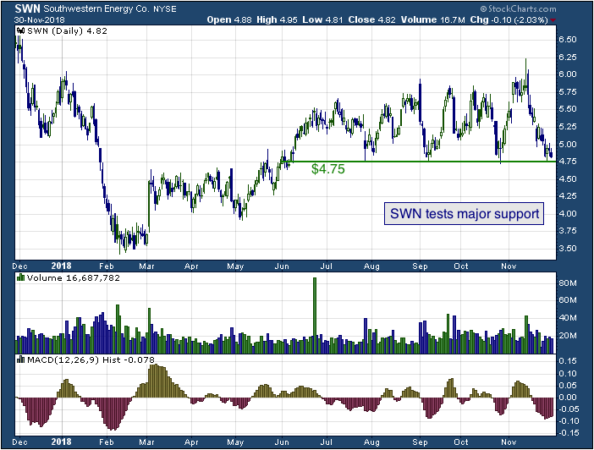
Task: Click the 3.50 price axis label
Action: click(x=567, y=248)
